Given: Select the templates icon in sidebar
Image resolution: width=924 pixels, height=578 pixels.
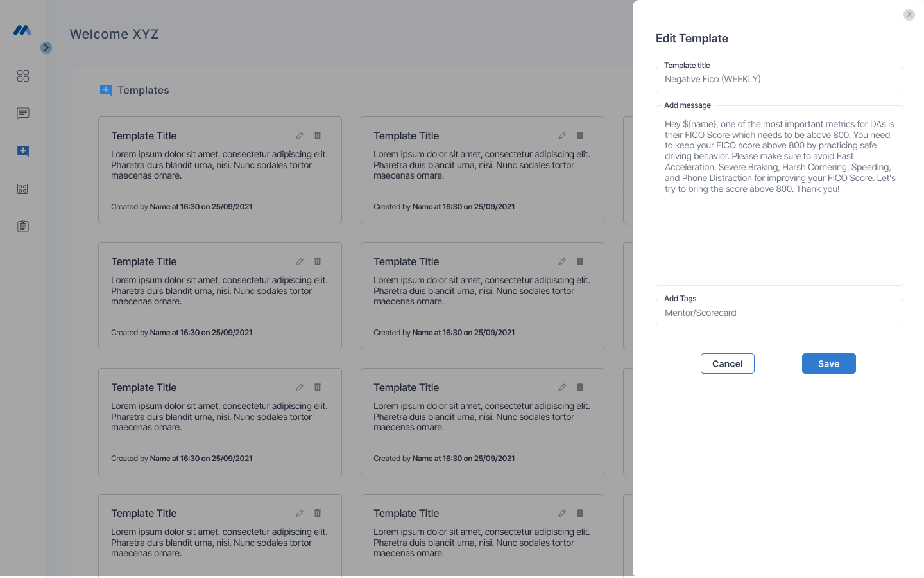Looking at the screenshot, I should [23, 151].
